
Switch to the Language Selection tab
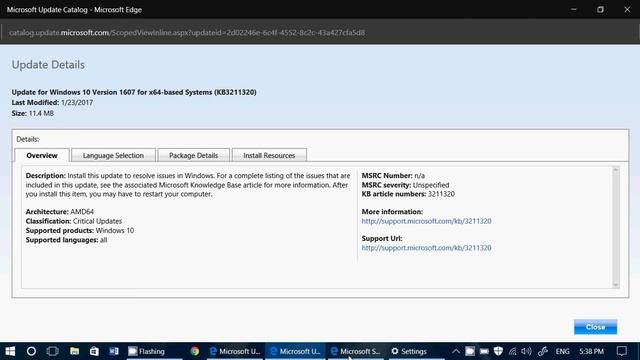click(113, 156)
